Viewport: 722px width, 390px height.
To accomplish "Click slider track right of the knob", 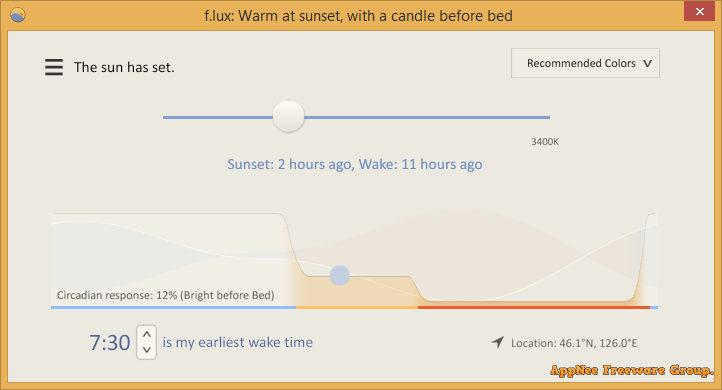I will [x=427, y=117].
